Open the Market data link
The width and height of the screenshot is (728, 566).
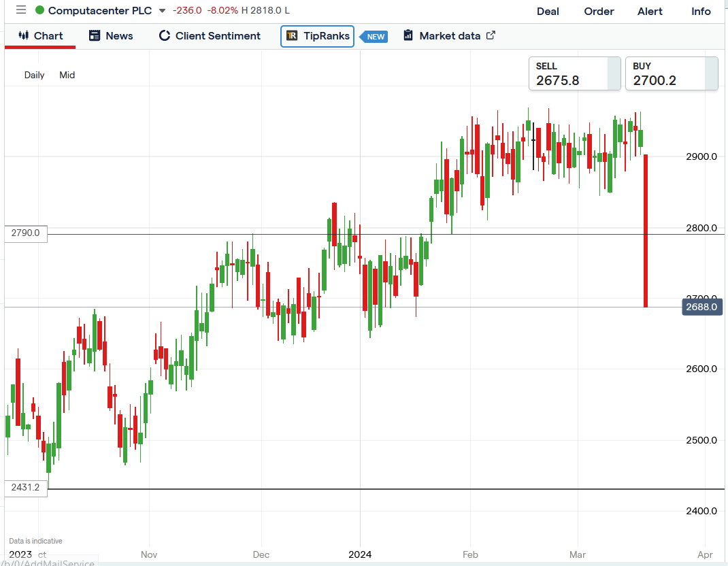(x=449, y=36)
